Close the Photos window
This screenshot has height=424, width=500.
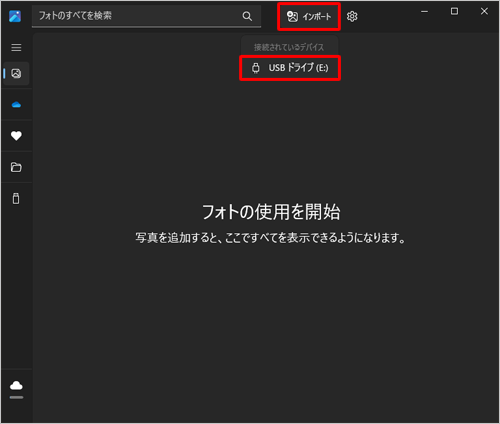pyautogui.click(x=484, y=12)
